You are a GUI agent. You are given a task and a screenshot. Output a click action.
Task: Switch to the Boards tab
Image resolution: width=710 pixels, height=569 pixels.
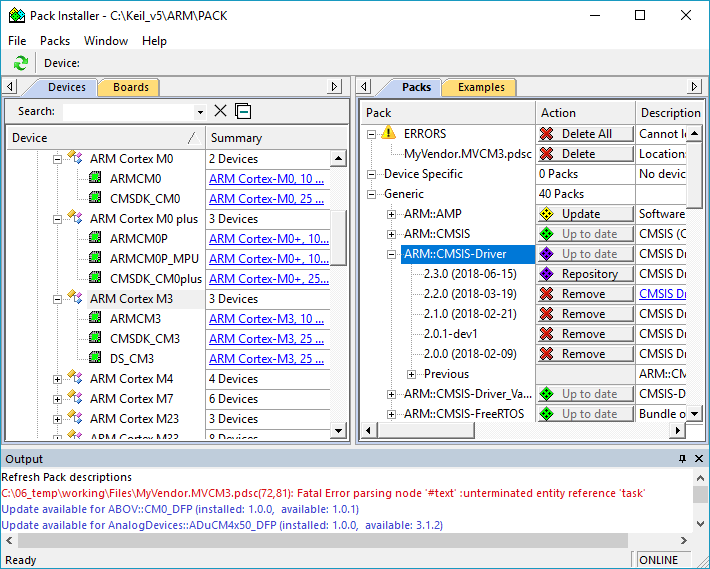(x=131, y=87)
